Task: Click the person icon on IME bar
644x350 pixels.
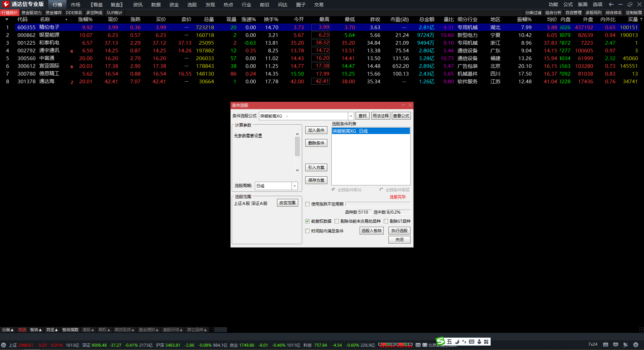Action: pos(479,342)
